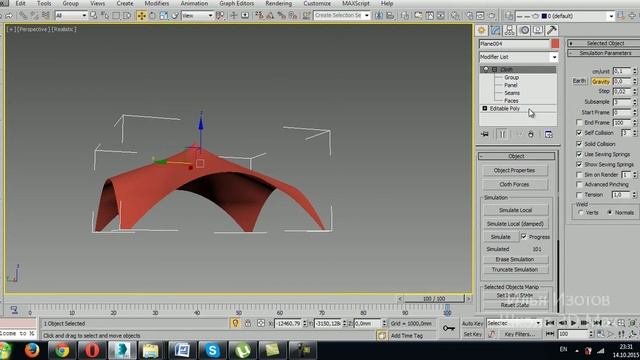Toggle Show End Result icon
This screenshot has width=640, height=360.
tap(502, 134)
